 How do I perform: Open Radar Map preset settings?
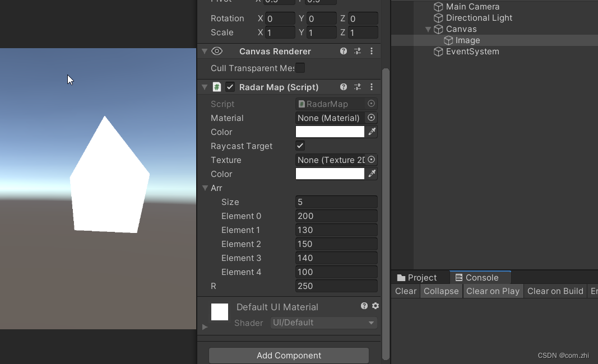pos(358,87)
